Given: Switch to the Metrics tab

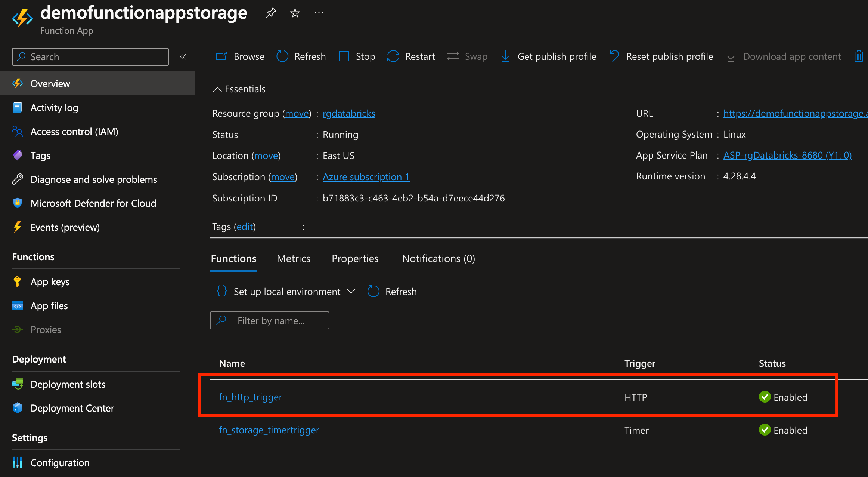Looking at the screenshot, I should point(294,259).
